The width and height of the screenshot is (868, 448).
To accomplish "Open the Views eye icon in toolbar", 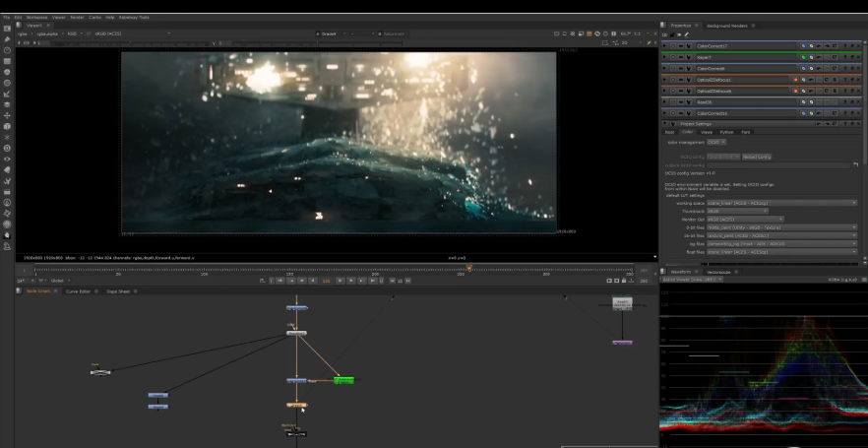I will click(8, 159).
